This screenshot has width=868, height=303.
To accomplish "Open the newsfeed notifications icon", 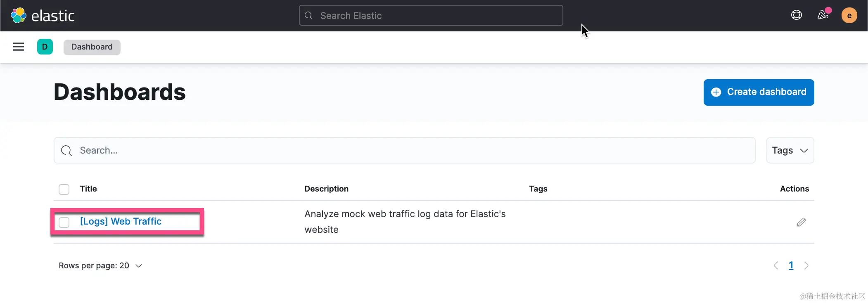I will click(823, 15).
